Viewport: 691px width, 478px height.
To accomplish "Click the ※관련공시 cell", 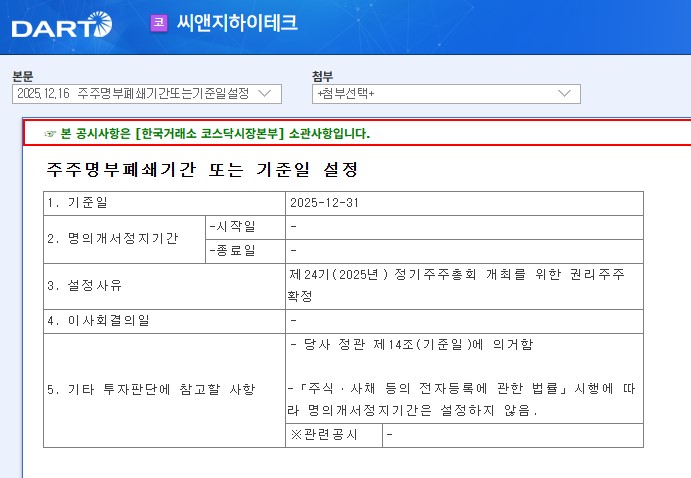I will 322,435.
